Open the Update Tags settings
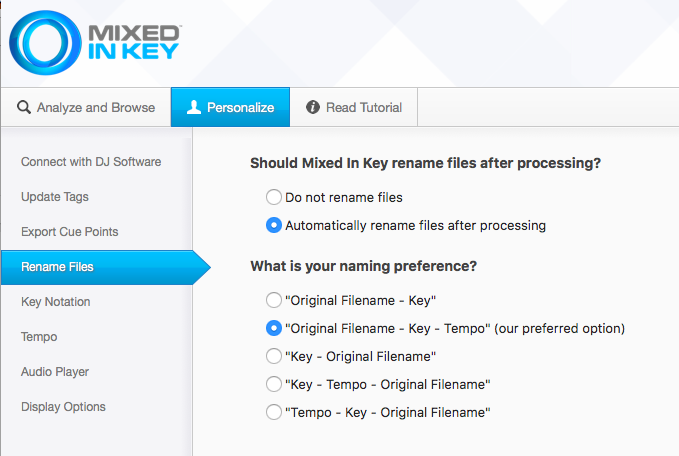Screen dimensions: 679x456 [x=55, y=197]
